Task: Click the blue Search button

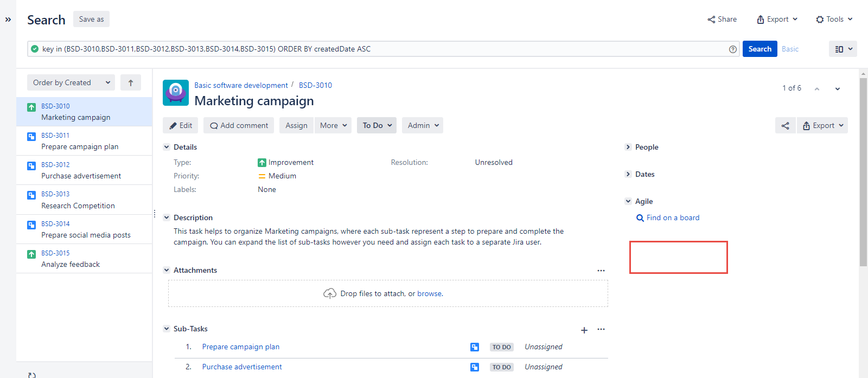Action: tap(759, 49)
